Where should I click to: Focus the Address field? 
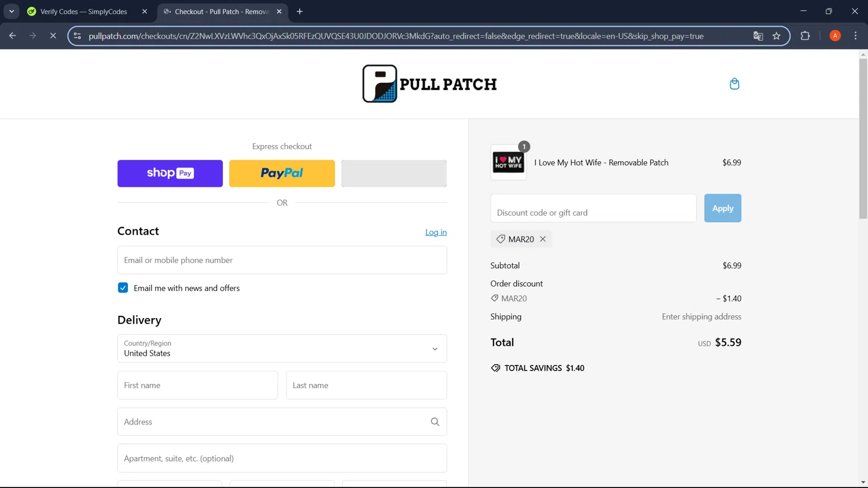(282, 422)
